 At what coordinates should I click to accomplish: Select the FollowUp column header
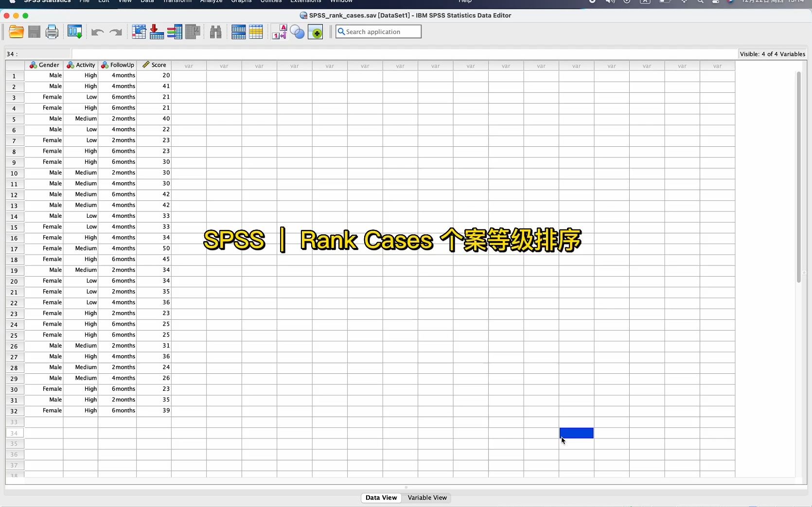click(x=117, y=65)
